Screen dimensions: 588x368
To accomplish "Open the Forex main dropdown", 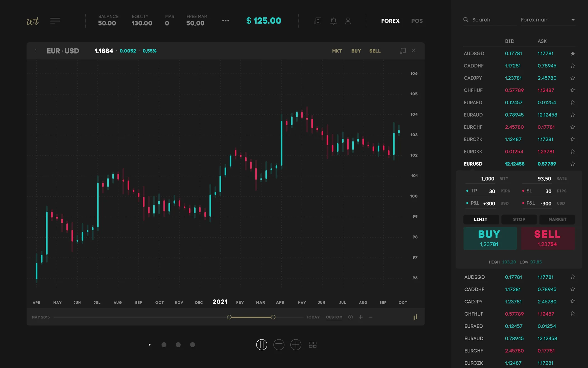I will [x=548, y=20].
